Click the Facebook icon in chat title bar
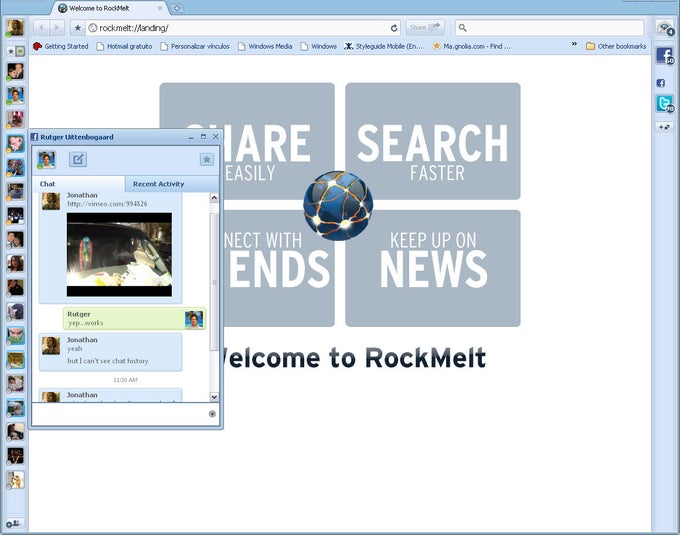 [34, 137]
